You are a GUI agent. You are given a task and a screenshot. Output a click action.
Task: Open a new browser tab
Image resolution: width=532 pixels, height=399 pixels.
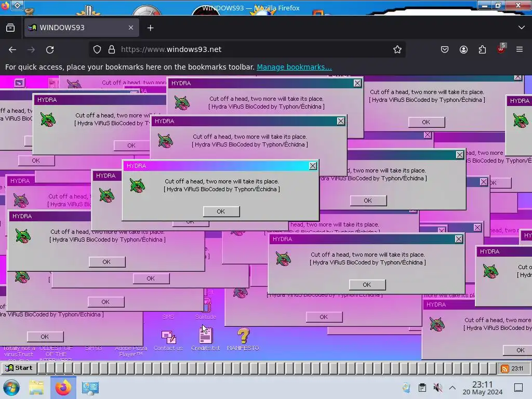(x=150, y=28)
